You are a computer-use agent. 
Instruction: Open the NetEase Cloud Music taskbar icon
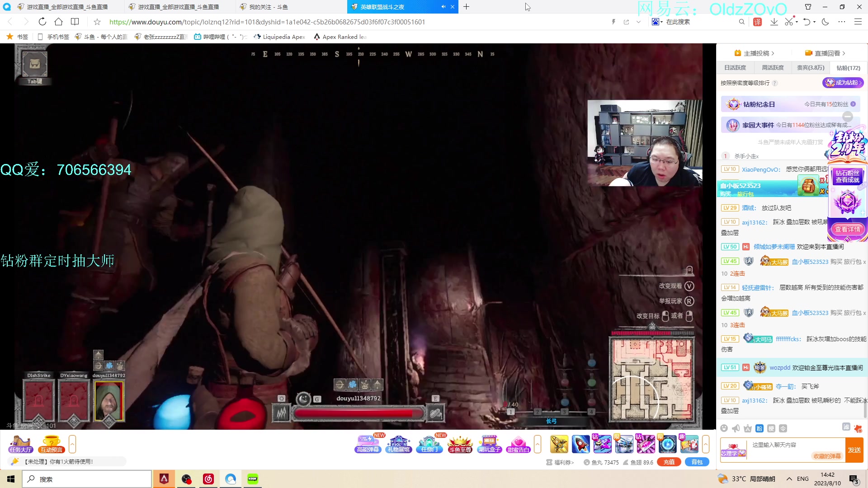208,479
